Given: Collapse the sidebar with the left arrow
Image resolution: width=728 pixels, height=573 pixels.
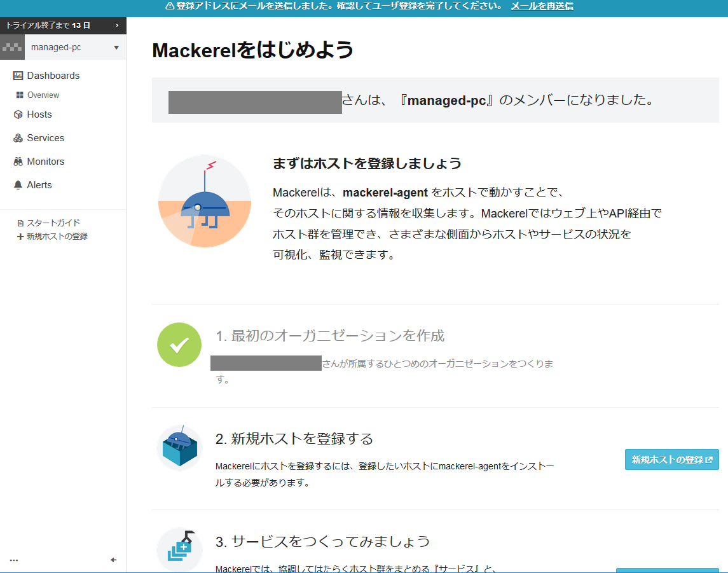Looking at the screenshot, I should (x=113, y=560).
